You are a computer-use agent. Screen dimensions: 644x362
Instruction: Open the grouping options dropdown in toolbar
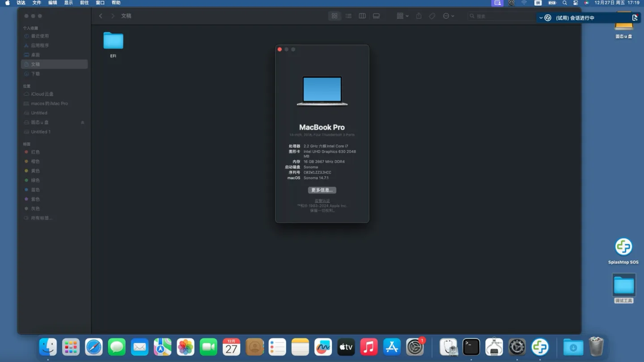402,16
